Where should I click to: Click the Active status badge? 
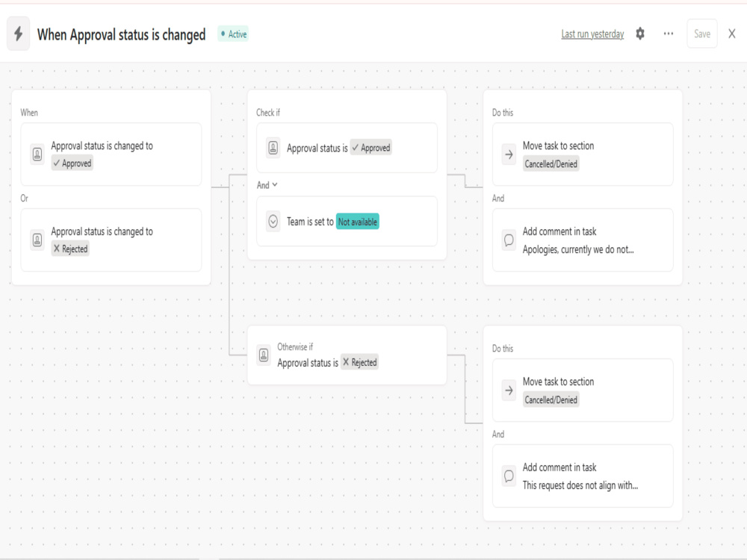233,34
